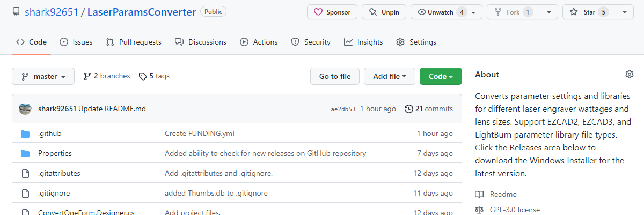Click the Unwatch eye icon

pyautogui.click(x=422, y=12)
